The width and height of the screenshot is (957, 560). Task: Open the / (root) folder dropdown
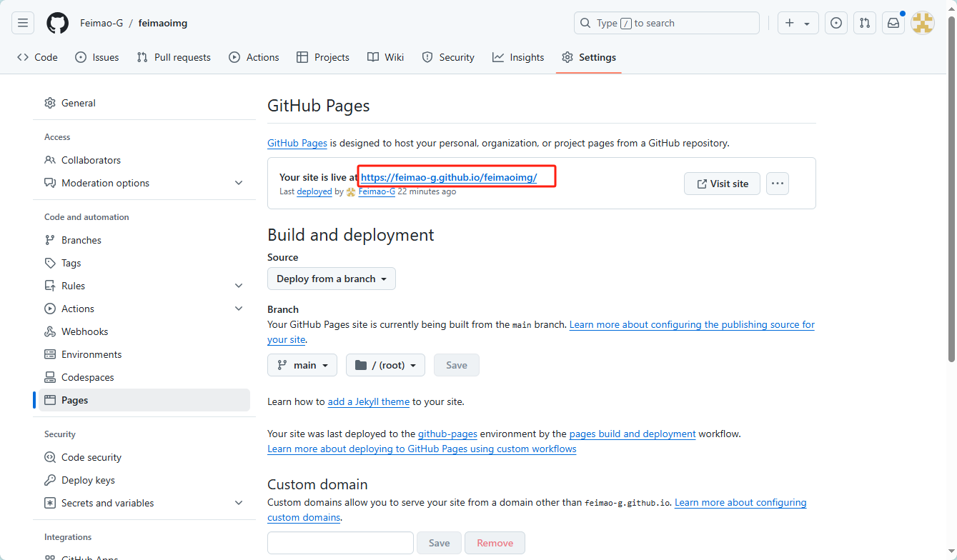tap(385, 365)
